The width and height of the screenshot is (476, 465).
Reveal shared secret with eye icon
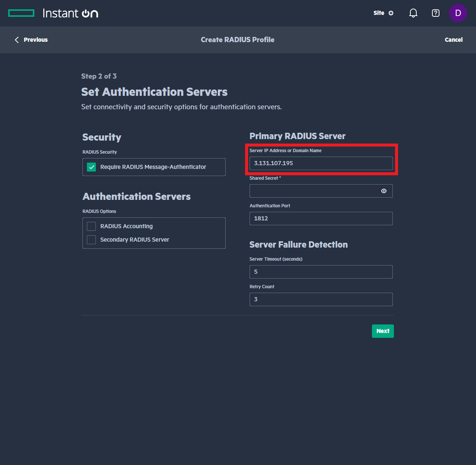tap(384, 191)
